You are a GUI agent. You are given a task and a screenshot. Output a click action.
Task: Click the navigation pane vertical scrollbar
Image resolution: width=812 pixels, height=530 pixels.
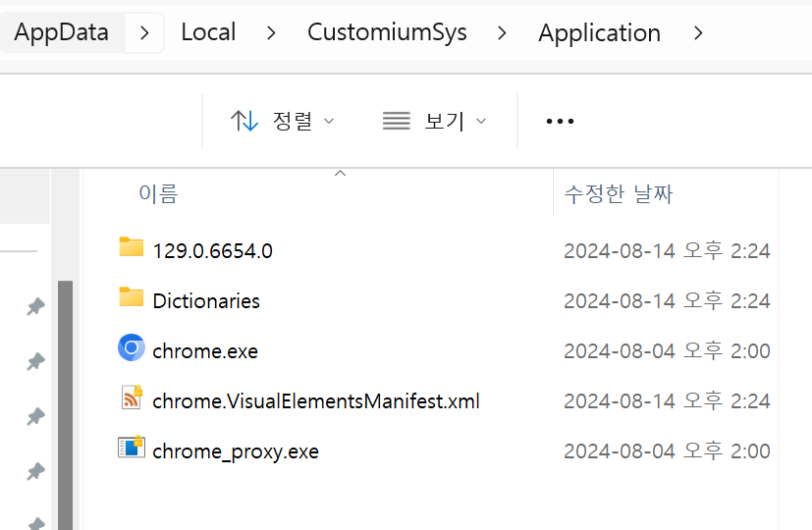65,405
